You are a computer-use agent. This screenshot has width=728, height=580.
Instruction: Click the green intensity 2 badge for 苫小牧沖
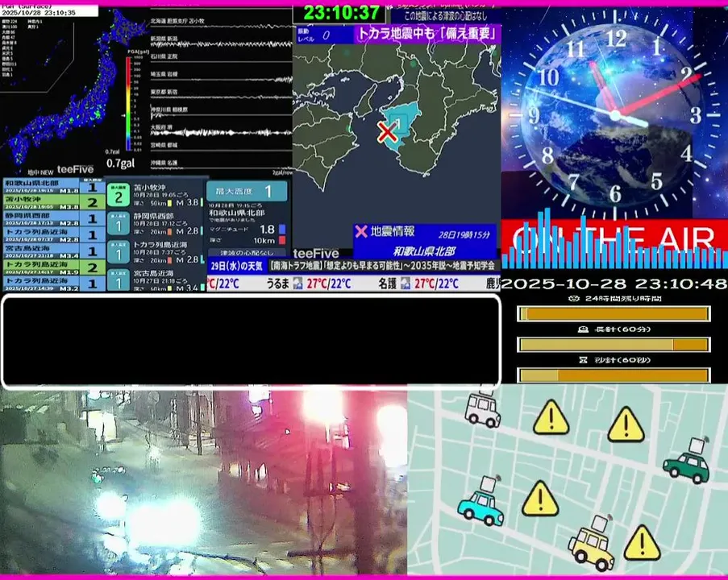coord(119,195)
